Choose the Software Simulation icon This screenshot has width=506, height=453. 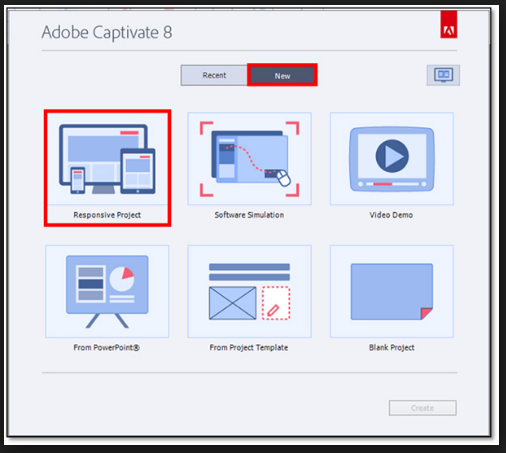[249, 159]
